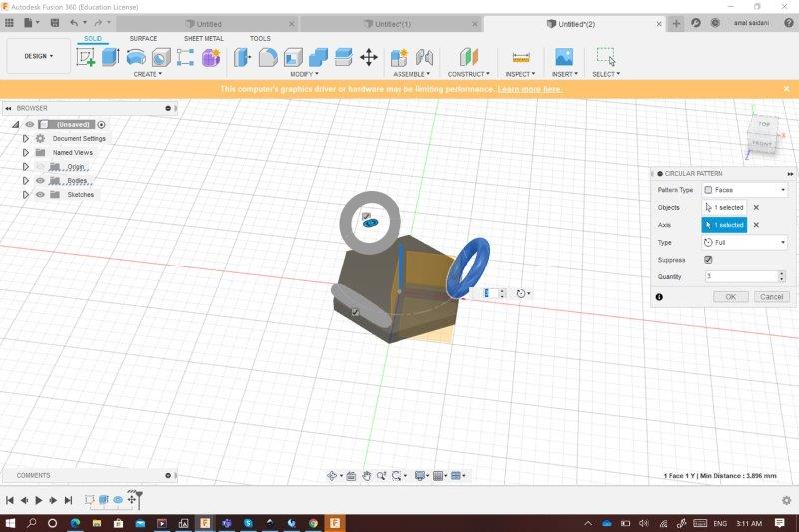Image resolution: width=799 pixels, height=532 pixels.
Task: Expand the Bodies folder node
Action: click(x=26, y=181)
